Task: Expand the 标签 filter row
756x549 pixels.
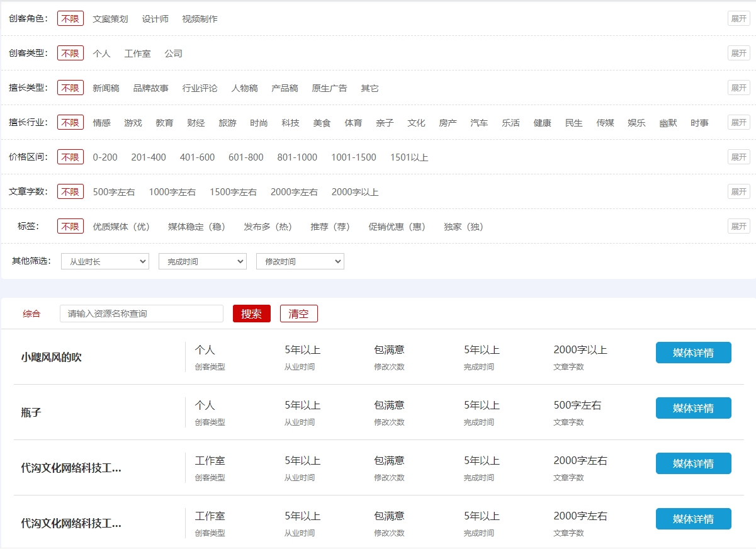Action: pyautogui.click(x=738, y=227)
